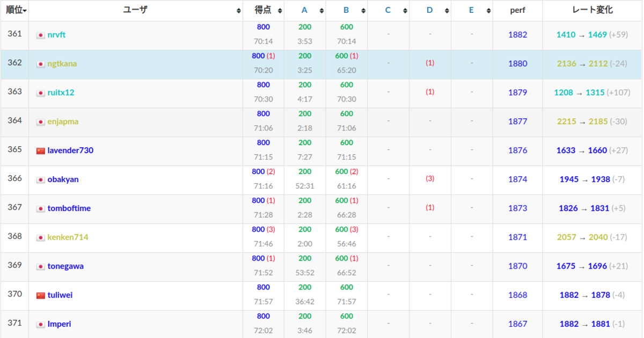Image resolution: width=644 pixels, height=338 pixels.
Task: Open user tomboftime's profile
Action: click(69, 208)
